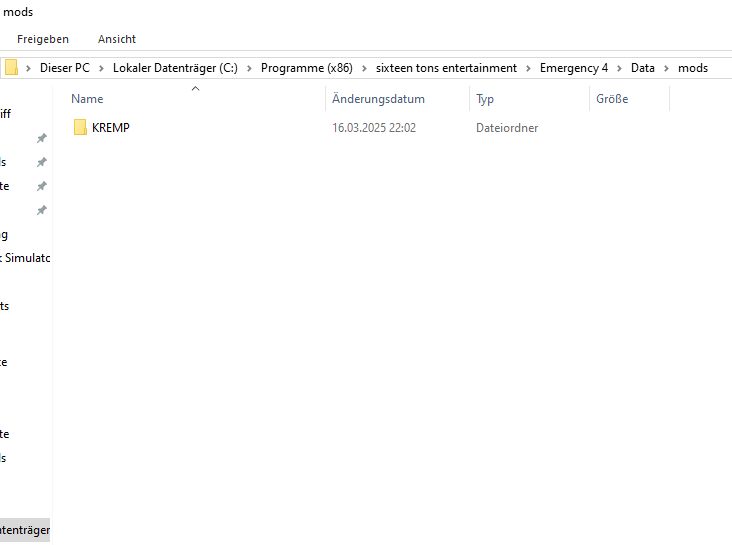Screen dimensions: 732x545
Task: Expand the chevron after Emergency 4
Action: click(619, 68)
